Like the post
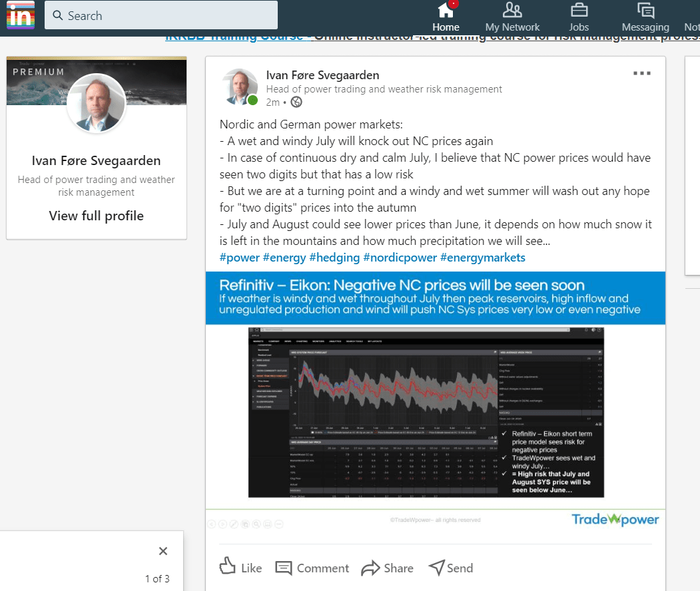 (x=240, y=568)
